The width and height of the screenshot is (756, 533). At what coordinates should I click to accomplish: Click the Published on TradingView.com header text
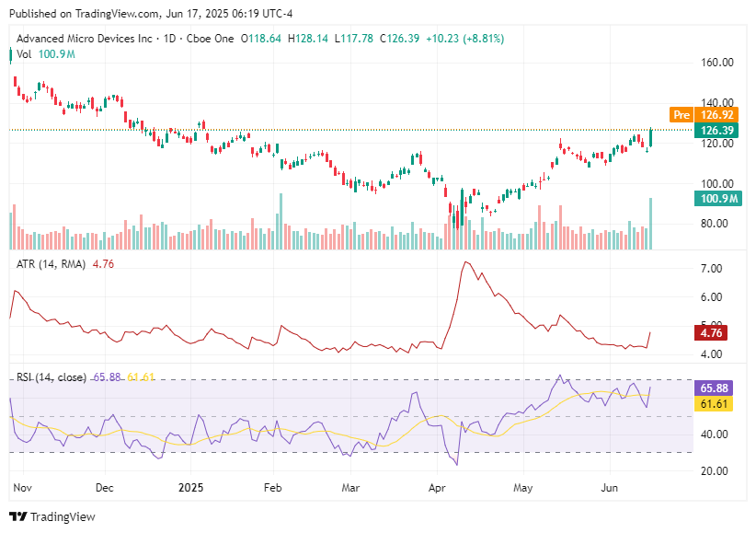pyautogui.click(x=151, y=14)
